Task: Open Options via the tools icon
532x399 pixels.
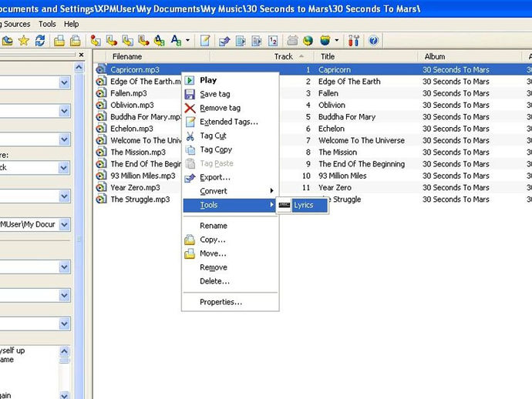Action: click(x=354, y=41)
